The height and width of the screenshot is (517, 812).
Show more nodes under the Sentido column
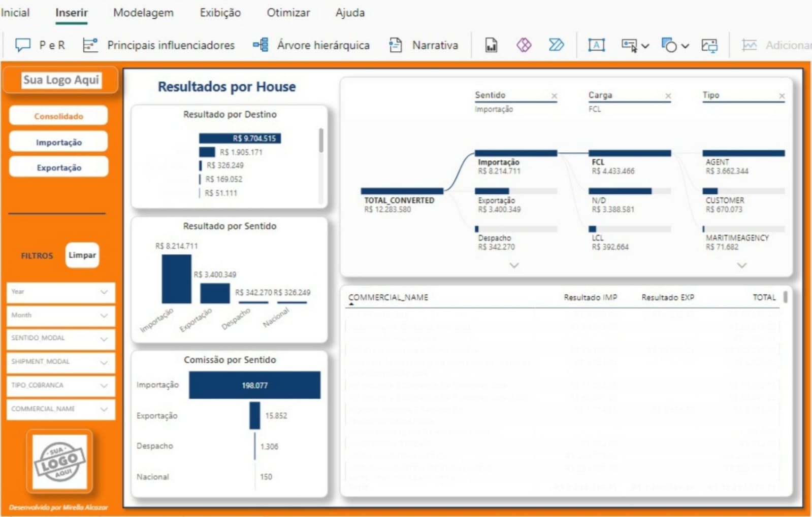point(514,265)
